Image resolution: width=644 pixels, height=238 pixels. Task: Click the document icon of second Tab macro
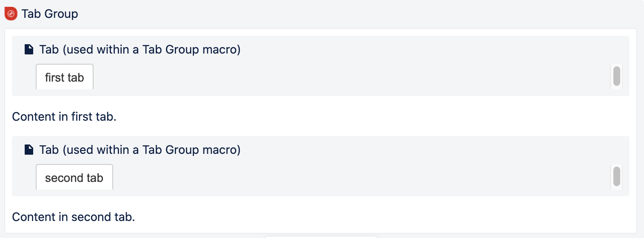28,150
